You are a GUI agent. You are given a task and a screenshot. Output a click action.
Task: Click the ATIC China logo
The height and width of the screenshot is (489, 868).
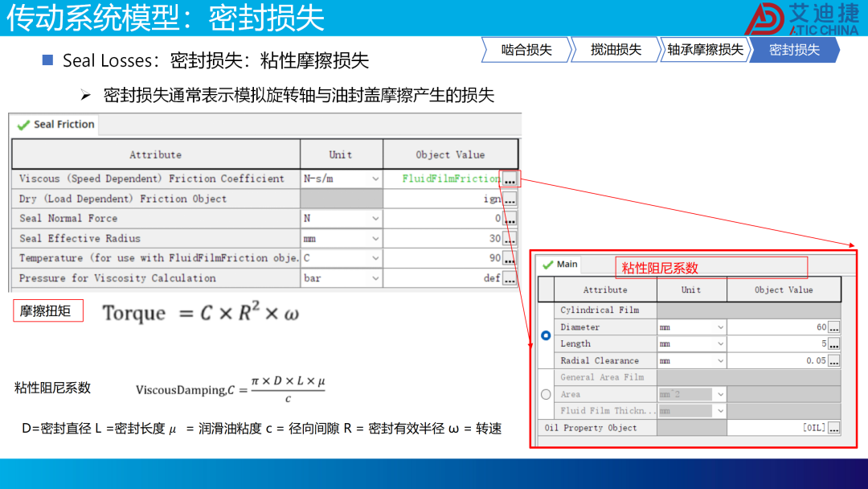802,18
